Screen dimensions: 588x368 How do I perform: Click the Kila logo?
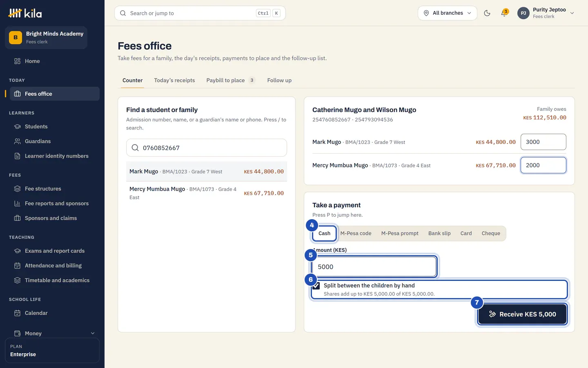[25, 13]
